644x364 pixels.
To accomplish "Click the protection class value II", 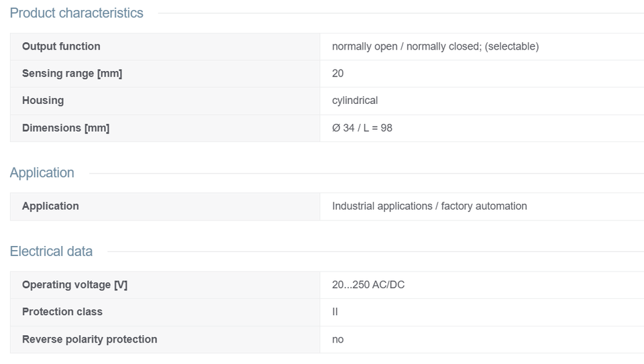I will (335, 312).
